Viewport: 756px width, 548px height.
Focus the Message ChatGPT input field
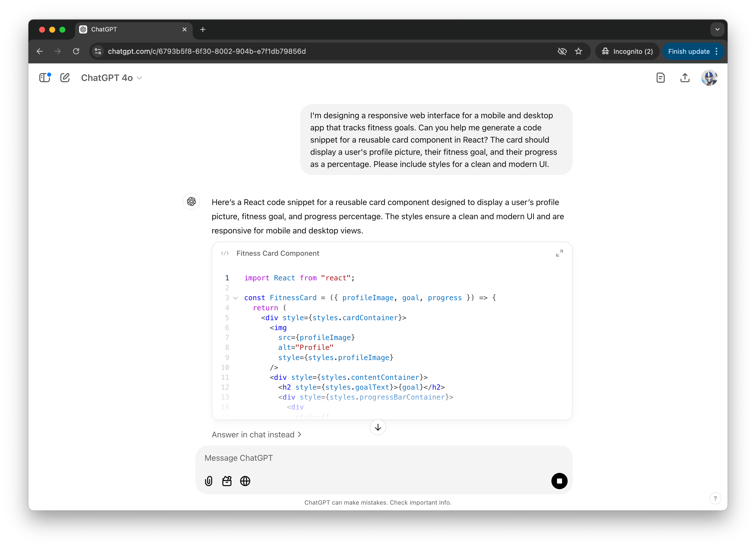coord(383,458)
